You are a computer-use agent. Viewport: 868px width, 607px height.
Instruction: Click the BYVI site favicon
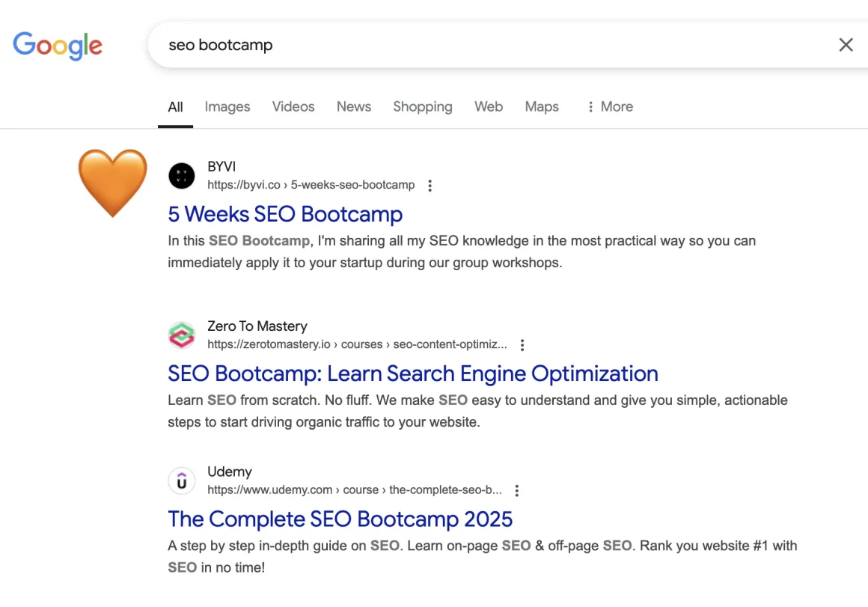pos(182,175)
